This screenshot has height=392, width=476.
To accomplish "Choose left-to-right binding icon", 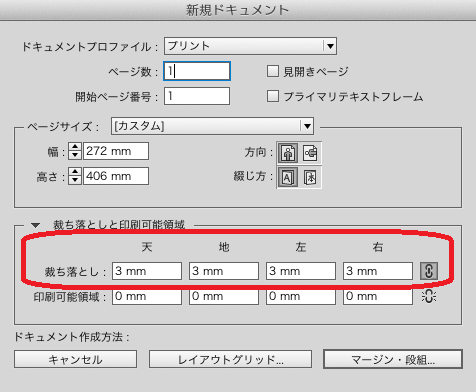I will coord(288,178).
